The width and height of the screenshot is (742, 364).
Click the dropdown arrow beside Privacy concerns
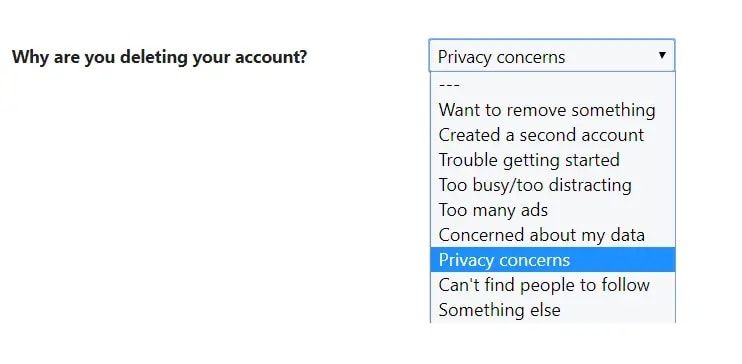[x=662, y=56]
